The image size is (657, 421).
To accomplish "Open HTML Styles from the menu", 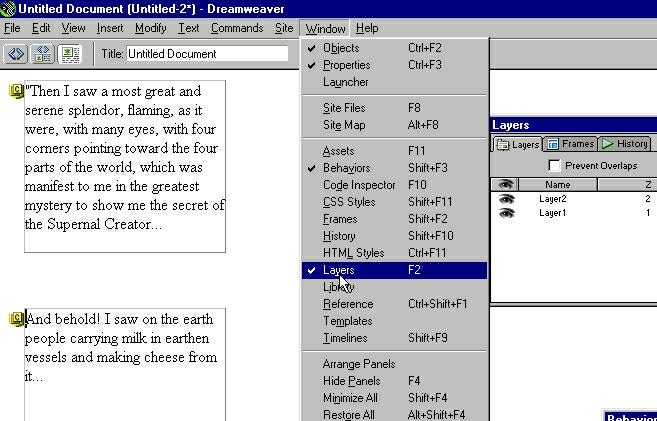I will tap(394, 253).
